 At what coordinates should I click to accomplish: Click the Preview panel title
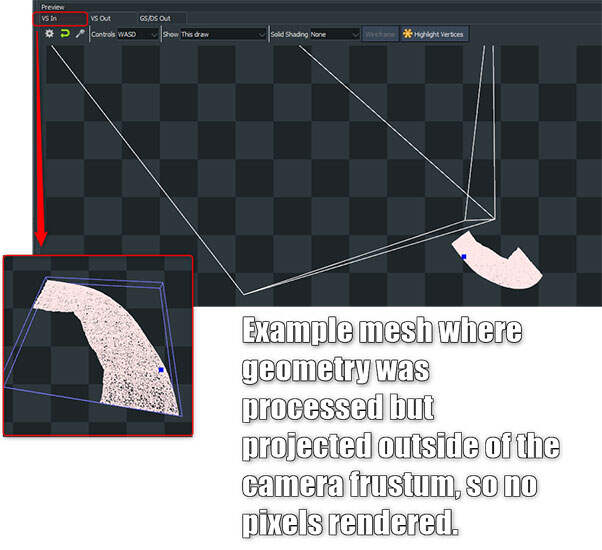click(52, 6)
